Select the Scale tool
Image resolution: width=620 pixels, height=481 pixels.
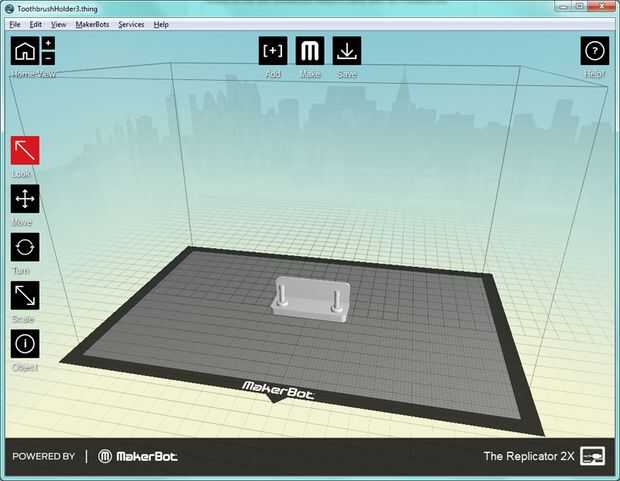25,295
